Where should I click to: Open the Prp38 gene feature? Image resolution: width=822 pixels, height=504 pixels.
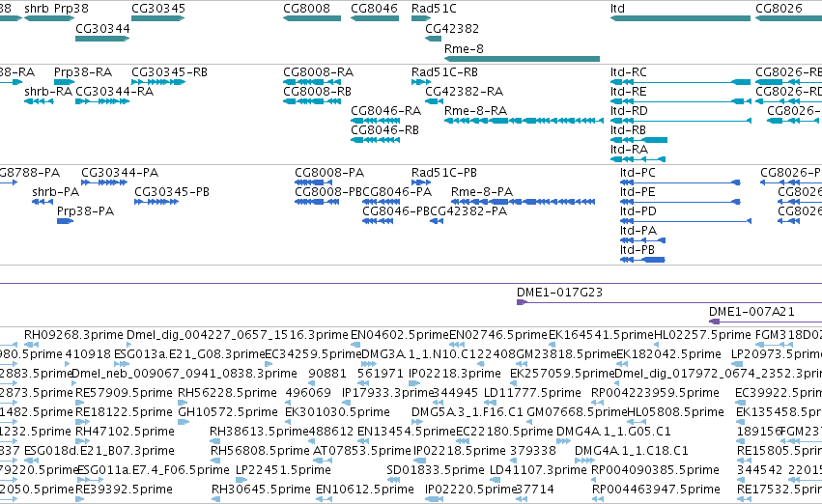64,18
